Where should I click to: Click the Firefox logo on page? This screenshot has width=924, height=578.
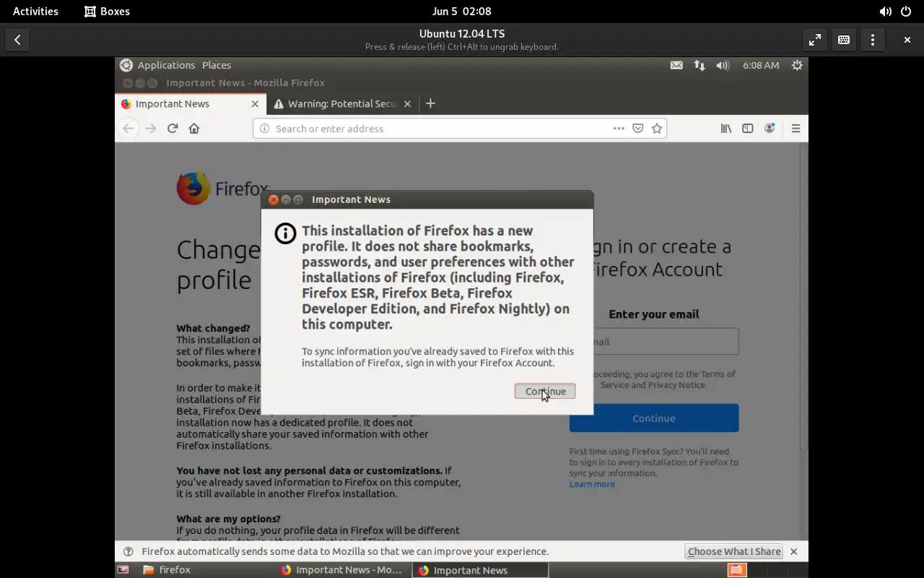tap(193, 188)
